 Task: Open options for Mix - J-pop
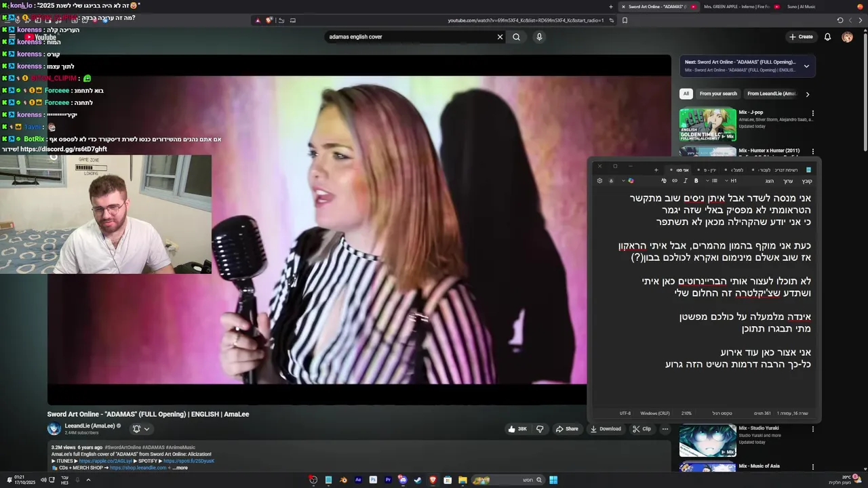[x=812, y=113]
